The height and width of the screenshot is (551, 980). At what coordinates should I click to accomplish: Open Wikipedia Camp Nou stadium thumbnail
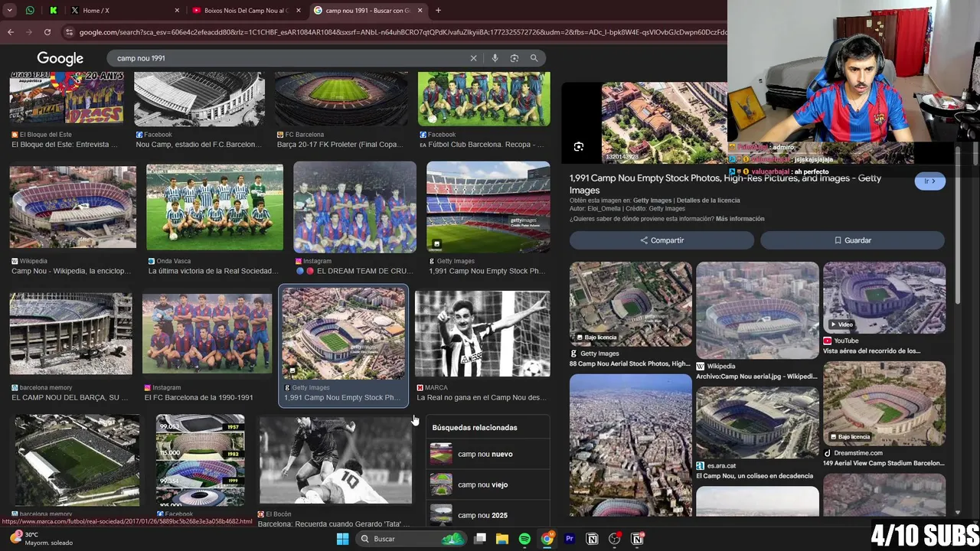(x=73, y=207)
